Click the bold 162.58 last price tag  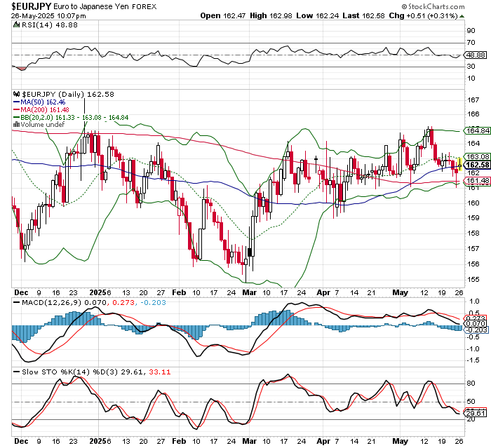[478, 165]
